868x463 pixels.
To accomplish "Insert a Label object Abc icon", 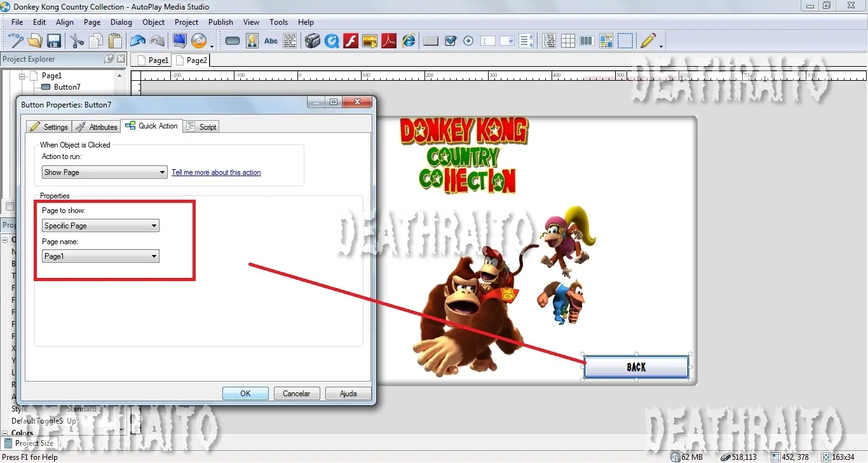I will (271, 41).
